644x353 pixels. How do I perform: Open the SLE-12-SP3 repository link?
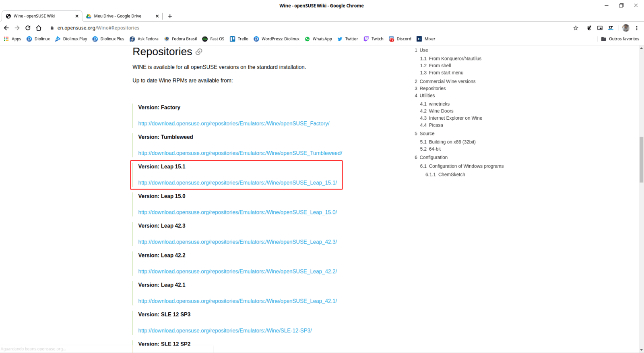[x=225, y=330]
